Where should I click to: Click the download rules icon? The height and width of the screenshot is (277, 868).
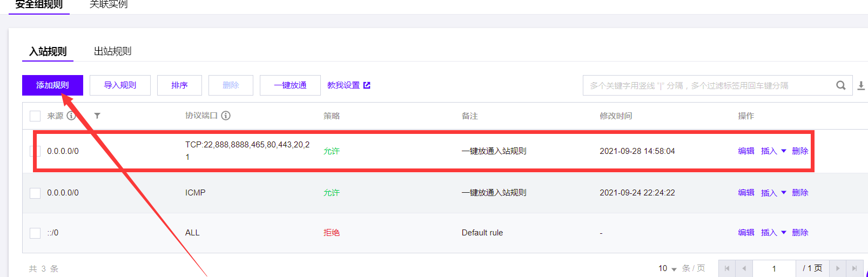(861, 85)
